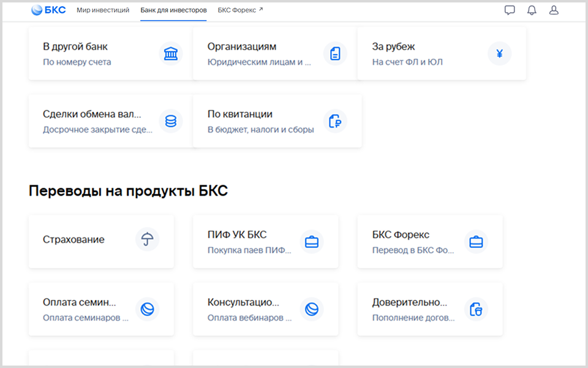Choose the За рубеж transfer title
The height and width of the screenshot is (368, 588).
(393, 47)
